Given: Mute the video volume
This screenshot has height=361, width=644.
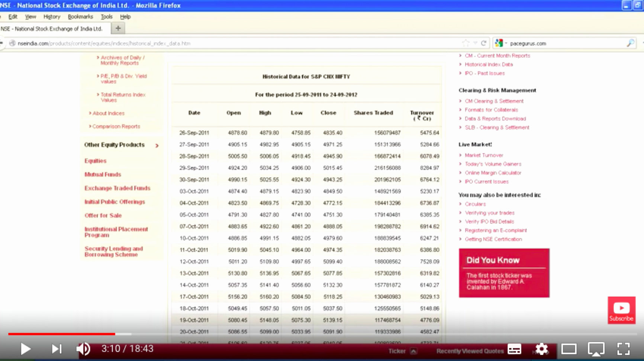Looking at the screenshot, I should [83, 349].
